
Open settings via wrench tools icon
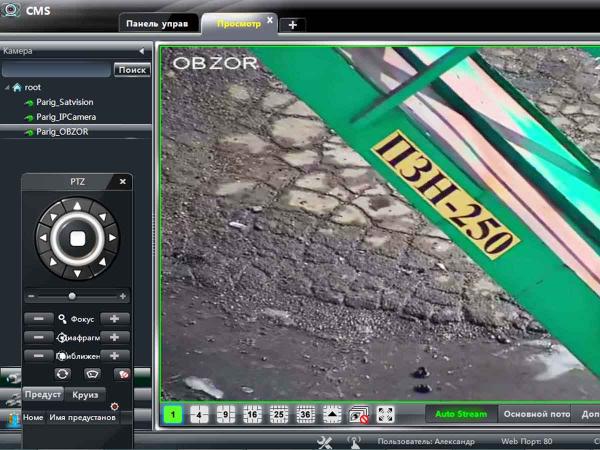325,441
